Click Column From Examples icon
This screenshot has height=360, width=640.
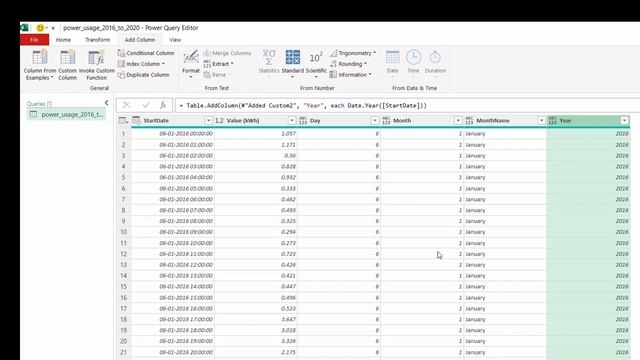click(40, 58)
